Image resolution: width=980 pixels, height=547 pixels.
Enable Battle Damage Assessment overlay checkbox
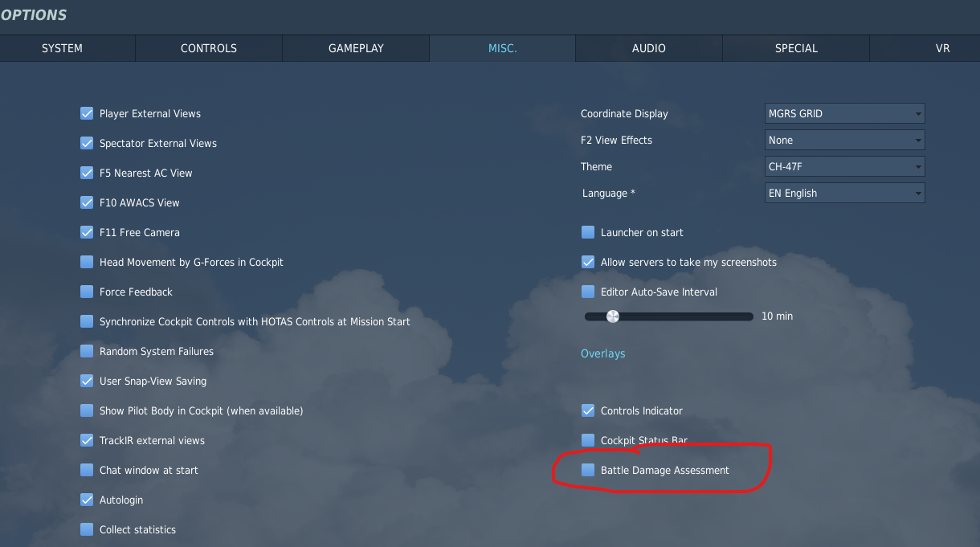coord(588,470)
